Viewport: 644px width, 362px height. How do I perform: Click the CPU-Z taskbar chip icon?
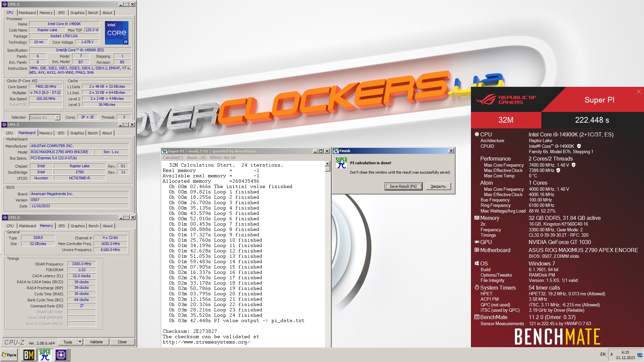tap(61, 355)
